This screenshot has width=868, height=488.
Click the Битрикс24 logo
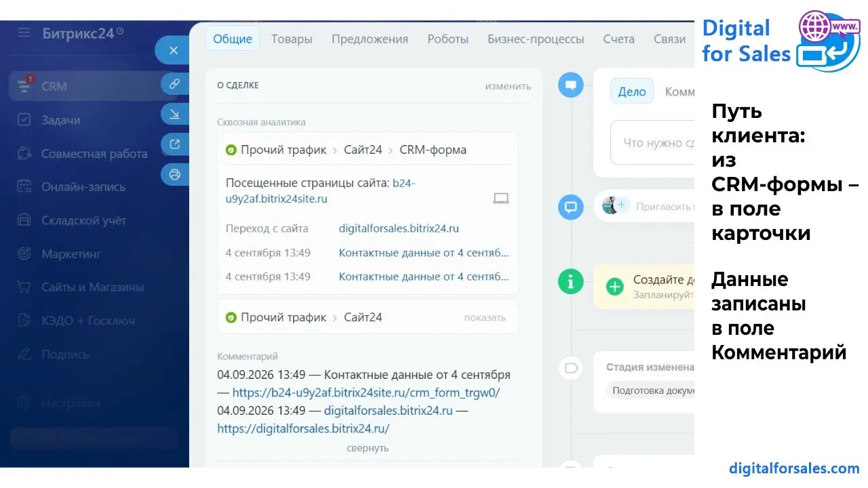pos(83,33)
